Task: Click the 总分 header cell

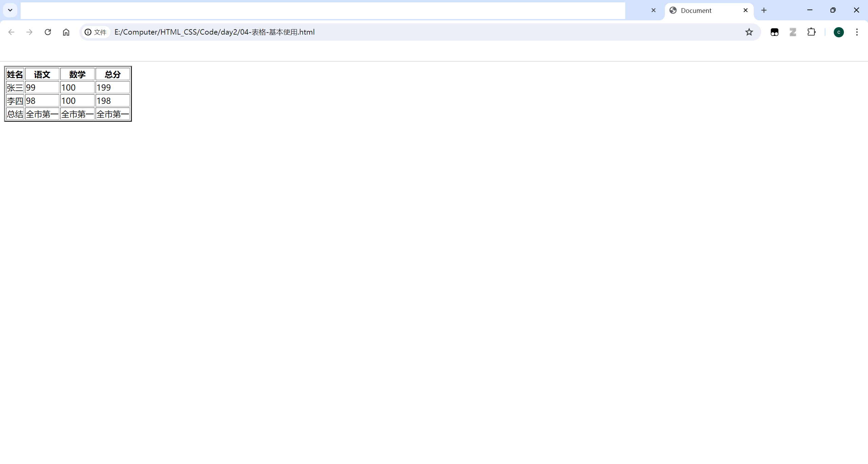Action: (113, 74)
